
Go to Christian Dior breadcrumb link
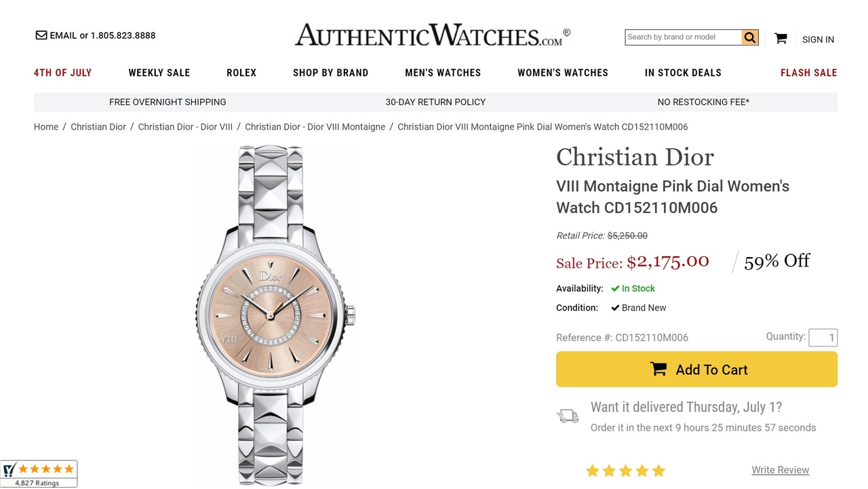(98, 127)
